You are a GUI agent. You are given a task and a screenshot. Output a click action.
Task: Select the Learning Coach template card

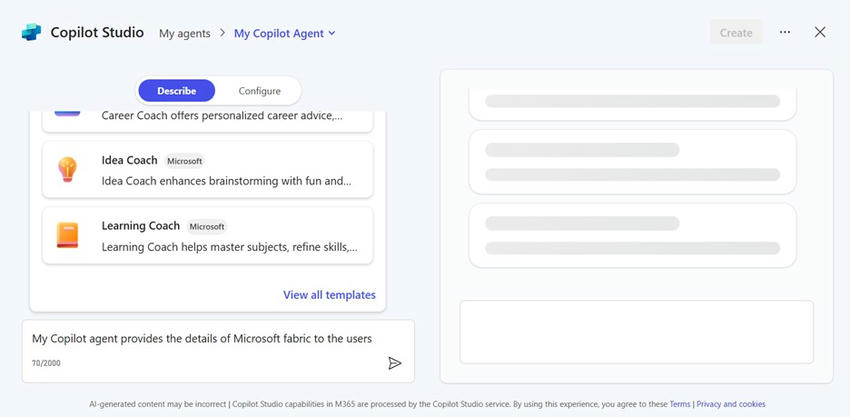[207, 235]
